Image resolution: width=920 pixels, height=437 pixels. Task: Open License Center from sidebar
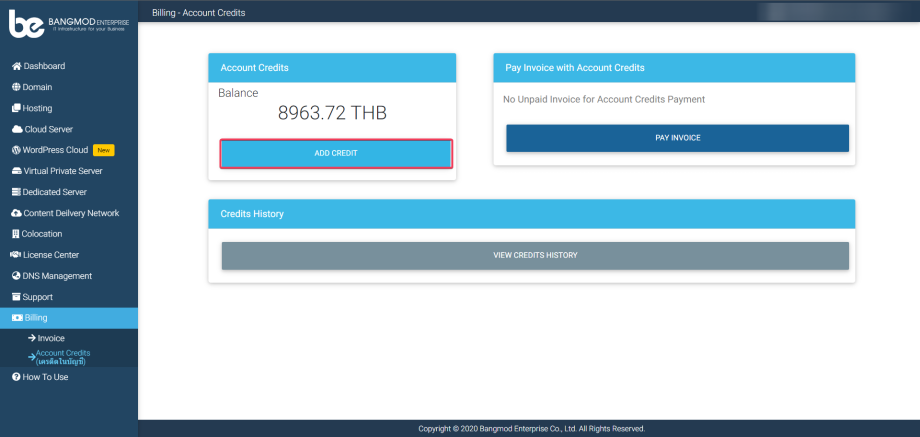69,255
